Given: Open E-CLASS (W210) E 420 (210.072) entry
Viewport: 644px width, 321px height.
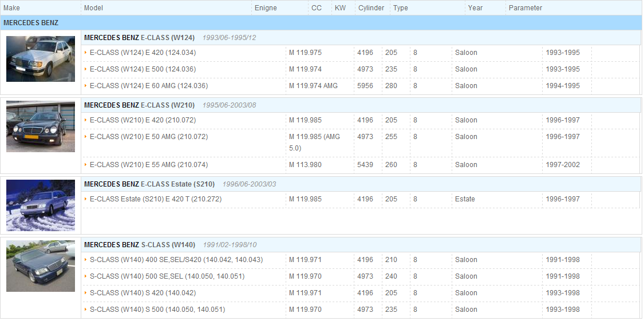Looking at the screenshot, I should tap(143, 120).
